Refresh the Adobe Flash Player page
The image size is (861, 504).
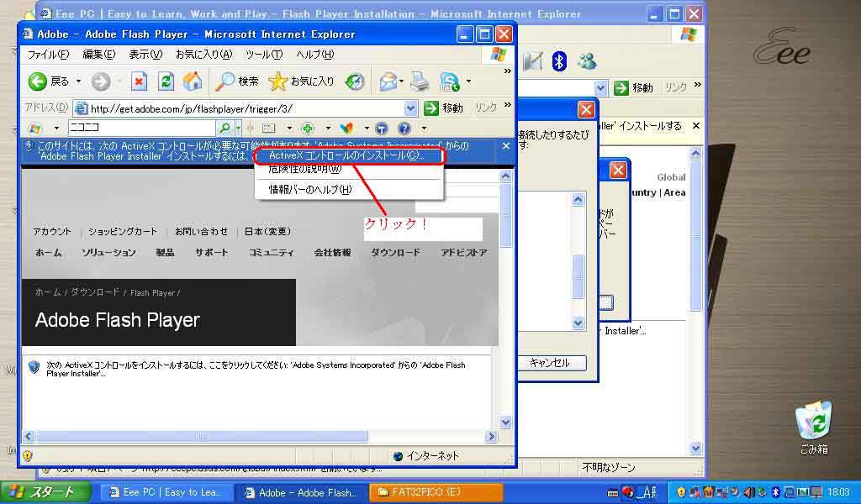pyautogui.click(x=166, y=81)
